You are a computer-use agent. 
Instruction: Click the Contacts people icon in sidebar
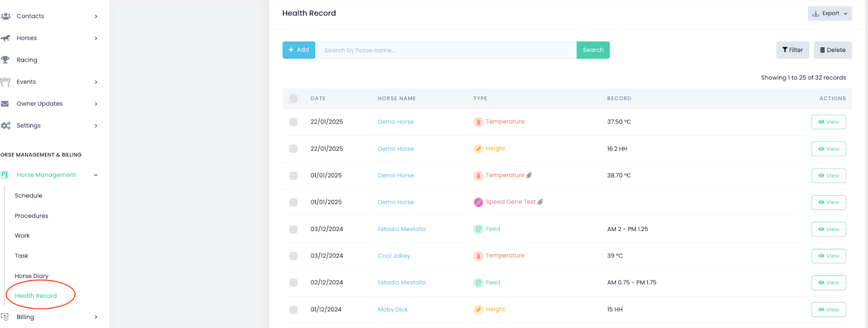click(5, 16)
